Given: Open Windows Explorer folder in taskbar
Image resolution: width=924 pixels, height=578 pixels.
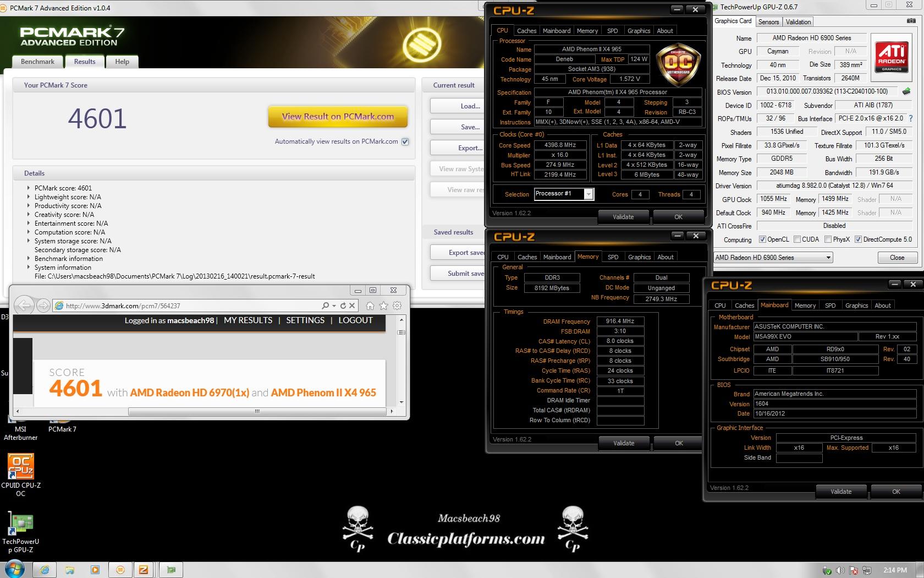Looking at the screenshot, I should [70, 570].
